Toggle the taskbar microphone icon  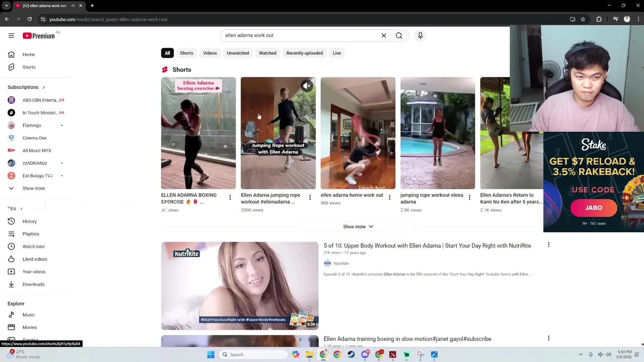591,354
